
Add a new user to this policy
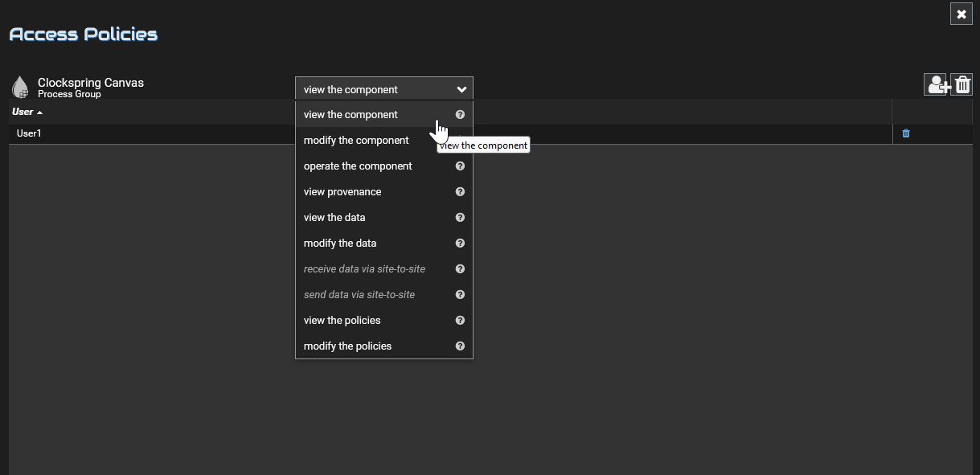[x=937, y=84]
